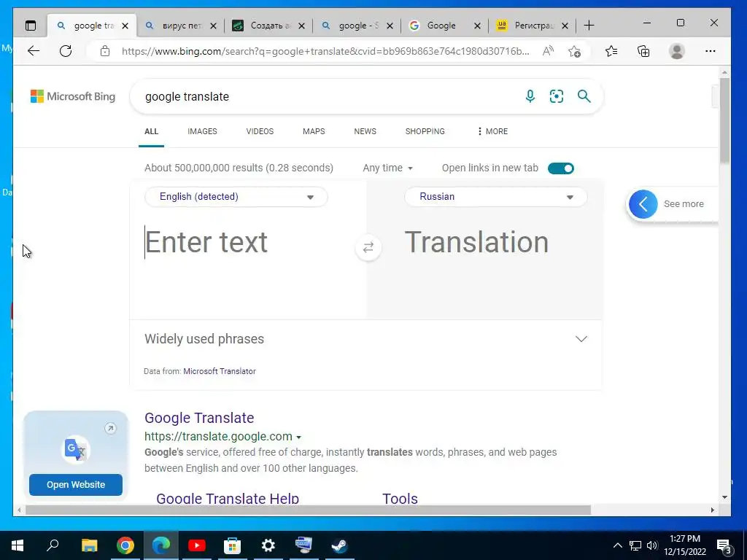Open the MORE search categories menu

[x=492, y=131]
